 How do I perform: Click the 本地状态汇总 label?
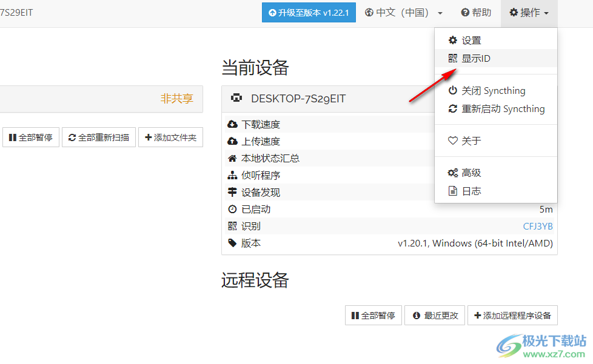(270, 158)
